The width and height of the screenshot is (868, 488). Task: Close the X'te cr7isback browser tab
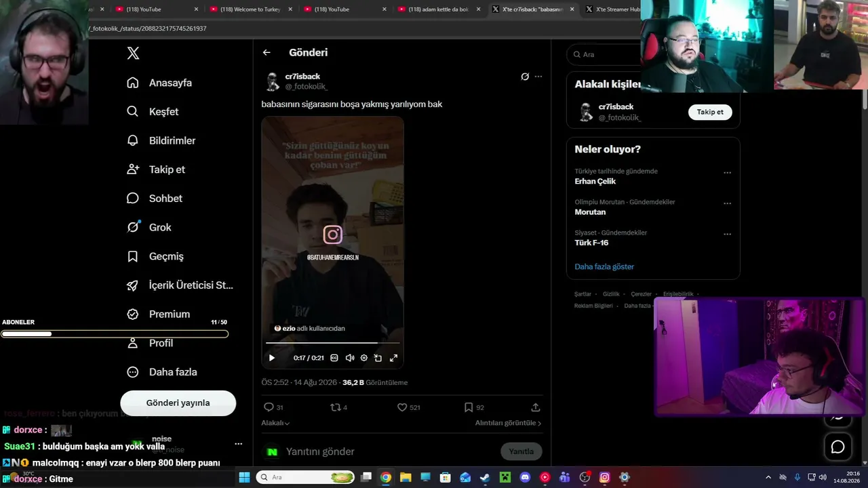click(572, 9)
